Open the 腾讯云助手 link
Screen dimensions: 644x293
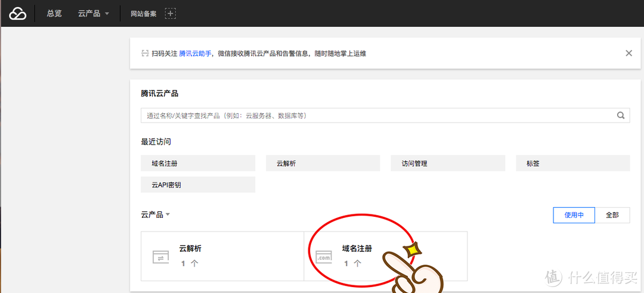click(195, 54)
